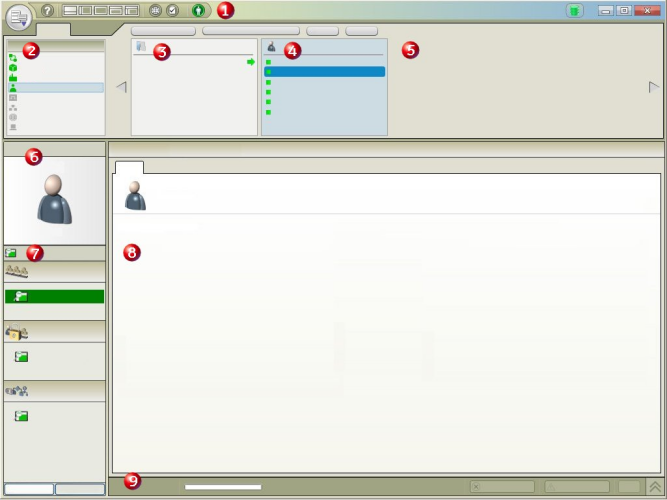Select the blue highlighted row in user list
This screenshot has width=667, height=500.
tap(325, 71)
